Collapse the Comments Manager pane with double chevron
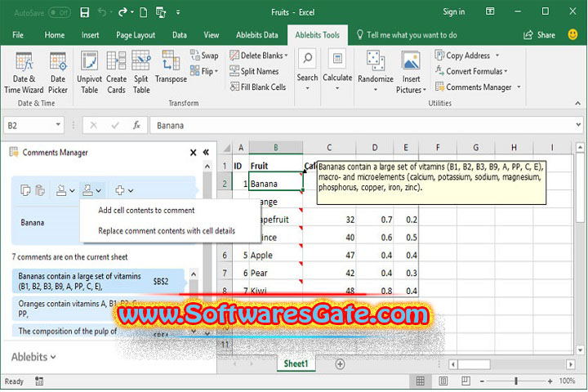The height and width of the screenshot is (392, 588). [206, 152]
